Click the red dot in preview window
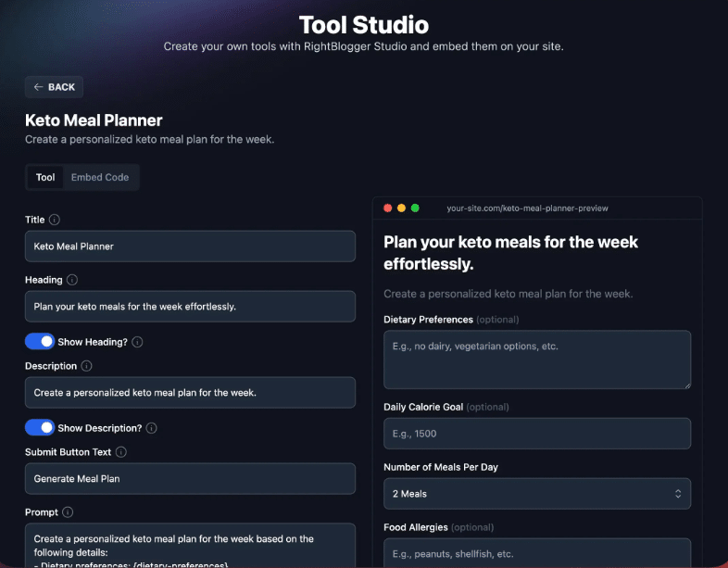728x568 pixels. click(388, 208)
